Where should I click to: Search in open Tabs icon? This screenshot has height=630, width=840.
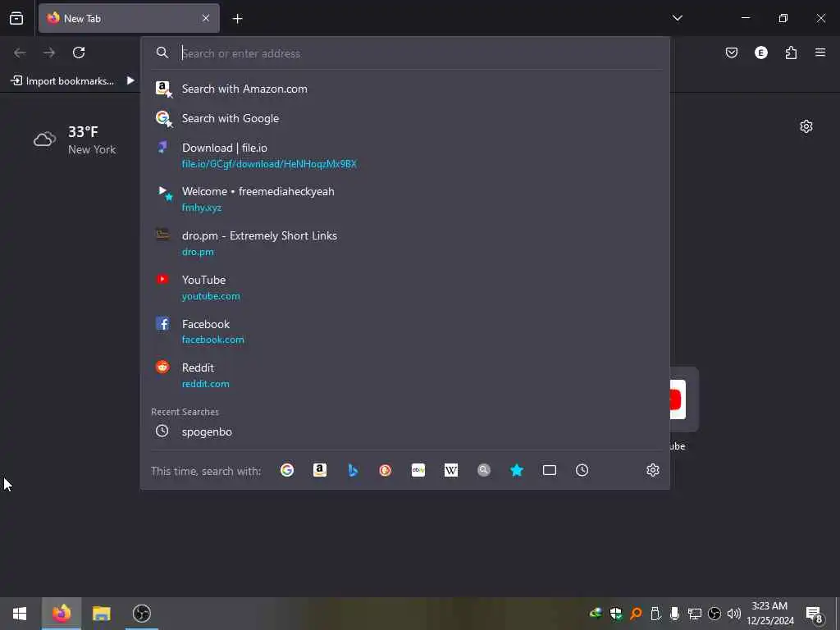pyautogui.click(x=549, y=470)
